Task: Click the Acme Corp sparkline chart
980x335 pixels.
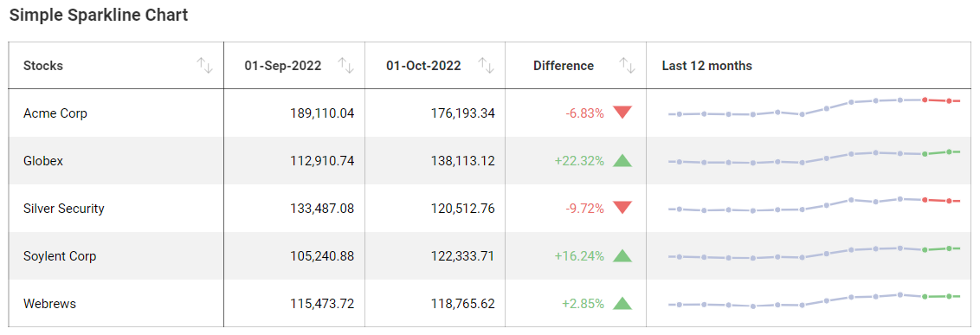Action: coord(814,107)
